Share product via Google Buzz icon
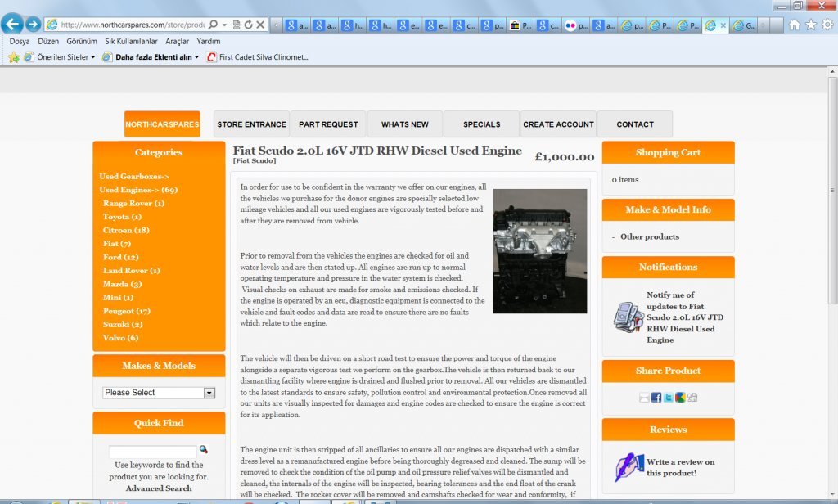 680,397
